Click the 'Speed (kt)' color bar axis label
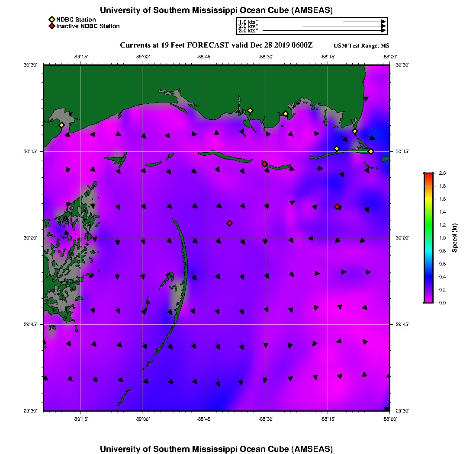The height and width of the screenshot is (454, 476). point(455,238)
